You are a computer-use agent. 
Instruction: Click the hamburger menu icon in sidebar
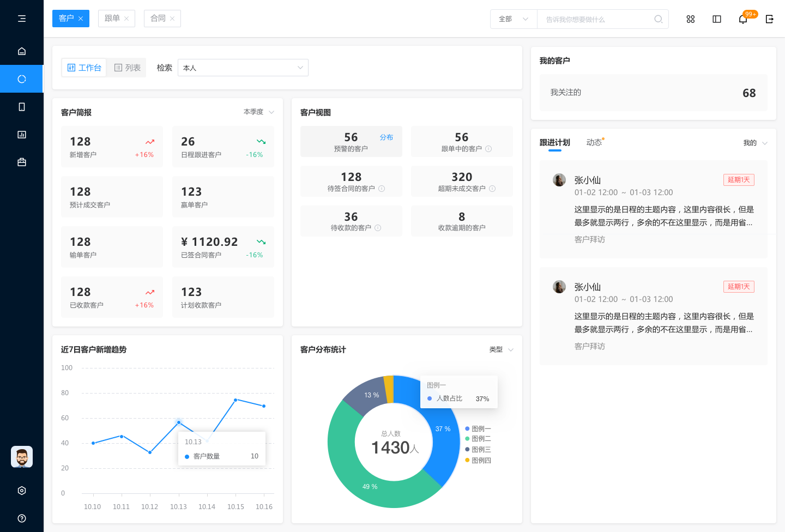[22, 19]
